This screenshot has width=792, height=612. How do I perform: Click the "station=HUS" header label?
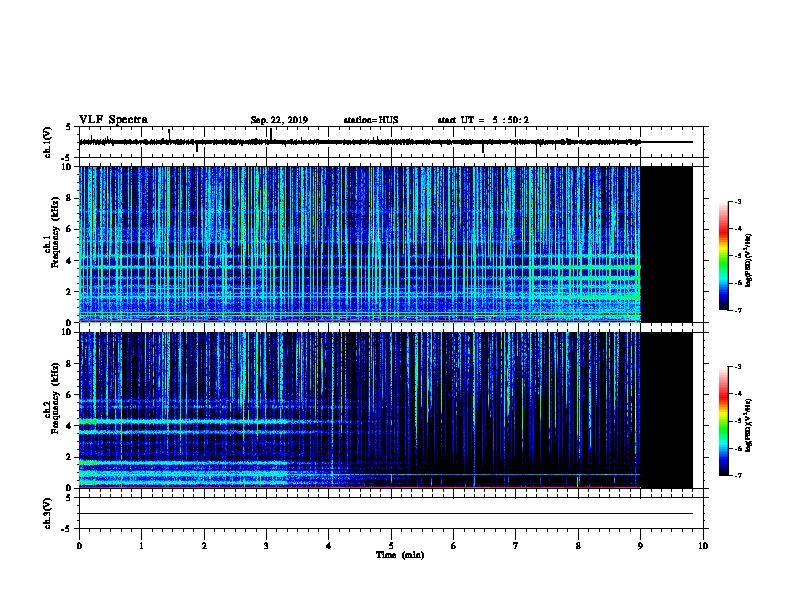371,120
